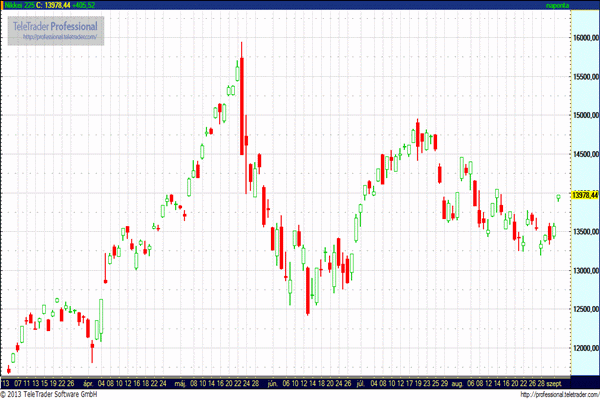
Task: Select the 'ápr.' month on time axis
Action: (x=88, y=382)
